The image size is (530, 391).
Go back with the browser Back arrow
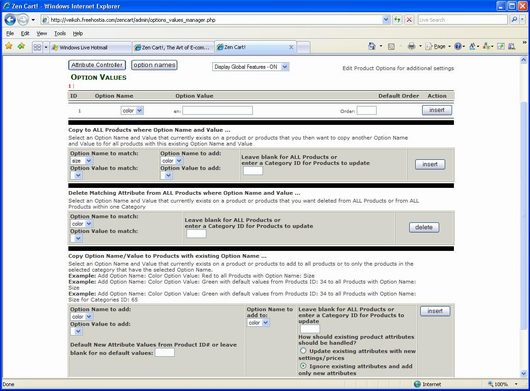pos(10,20)
